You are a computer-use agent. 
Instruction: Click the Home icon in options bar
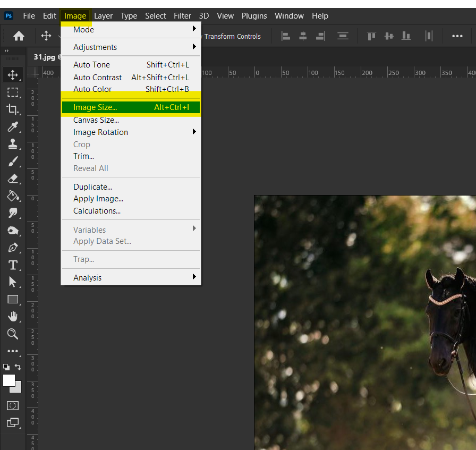tap(19, 36)
